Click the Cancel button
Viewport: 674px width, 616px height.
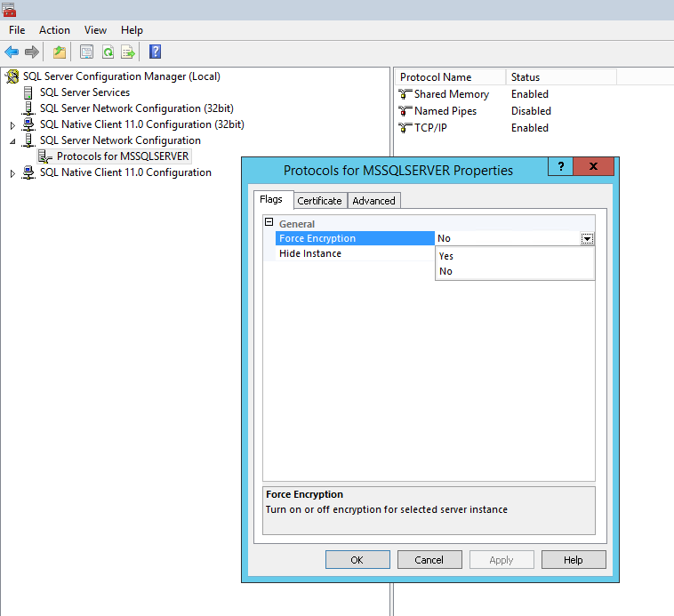pyautogui.click(x=429, y=559)
